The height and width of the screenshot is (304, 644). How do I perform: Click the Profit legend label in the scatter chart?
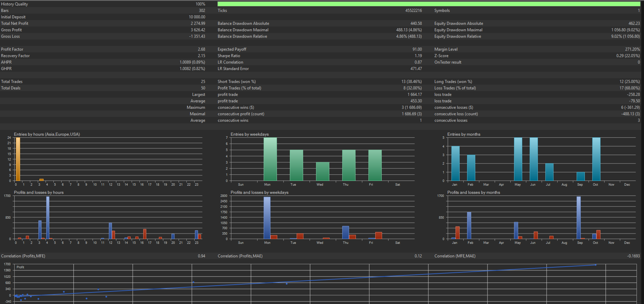click(20, 267)
